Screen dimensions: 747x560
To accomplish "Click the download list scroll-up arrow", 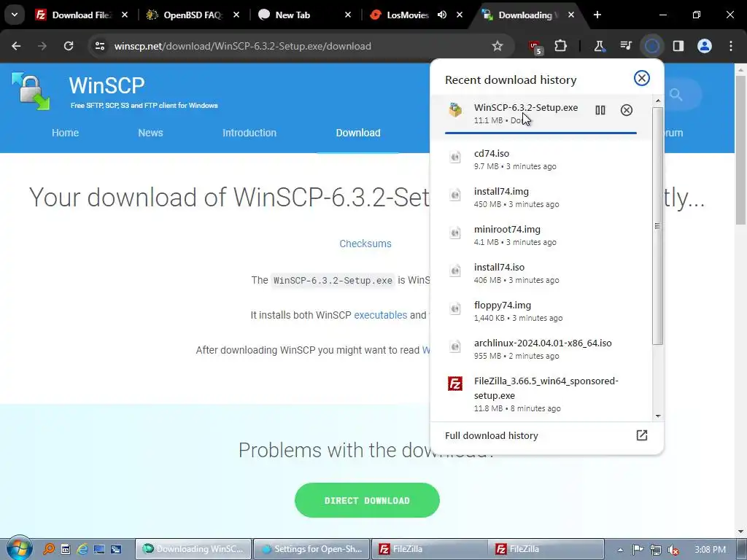I will 658,101.
